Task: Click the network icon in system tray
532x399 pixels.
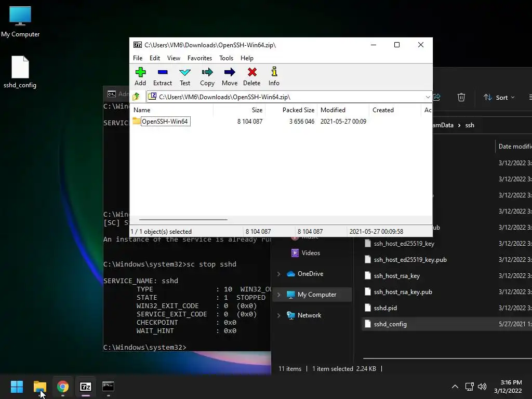Action: [x=470, y=387]
